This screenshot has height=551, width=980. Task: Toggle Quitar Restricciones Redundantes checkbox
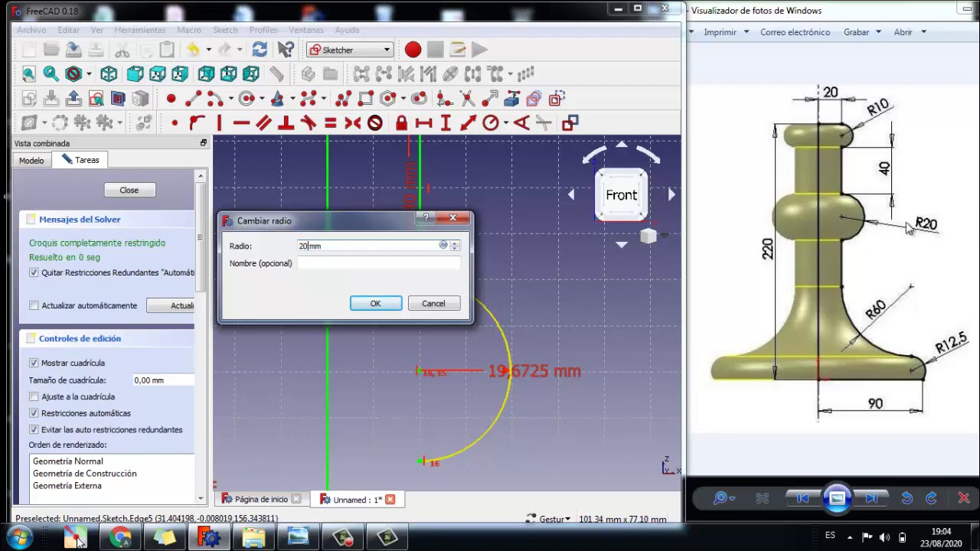coord(34,272)
